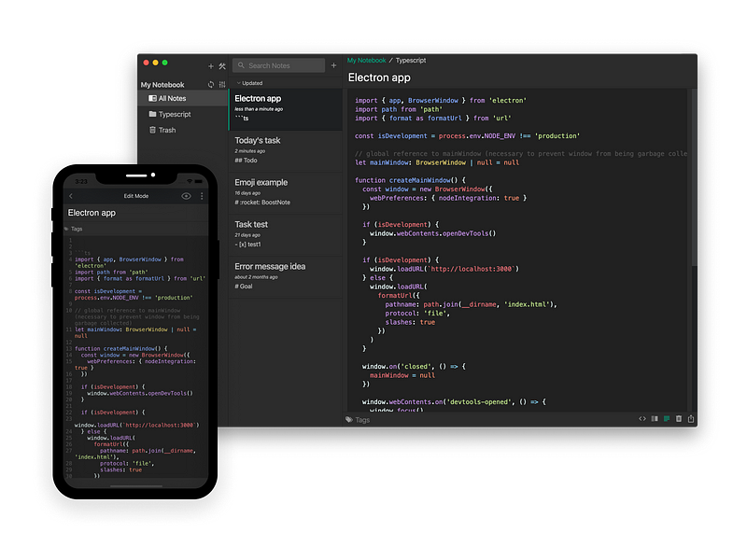The width and height of the screenshot is (747, 560).
Task: Click Typescript in the breadcrumb
Action: 411,61
